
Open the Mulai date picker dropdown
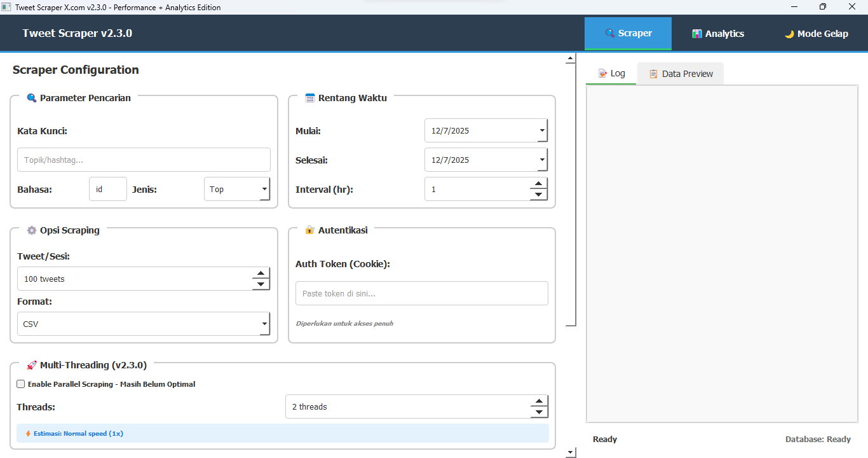coord(541,130)
